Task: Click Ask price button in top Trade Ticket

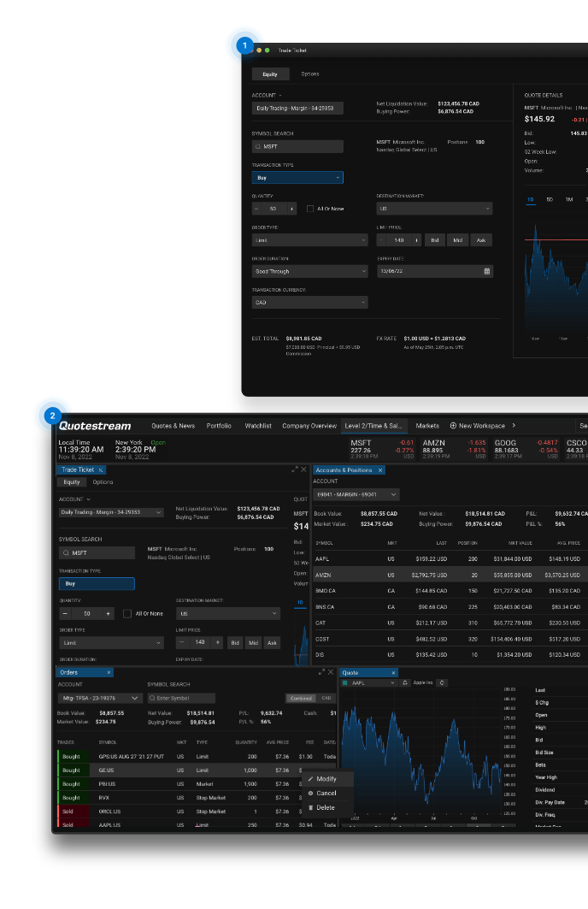Action: 481,240
